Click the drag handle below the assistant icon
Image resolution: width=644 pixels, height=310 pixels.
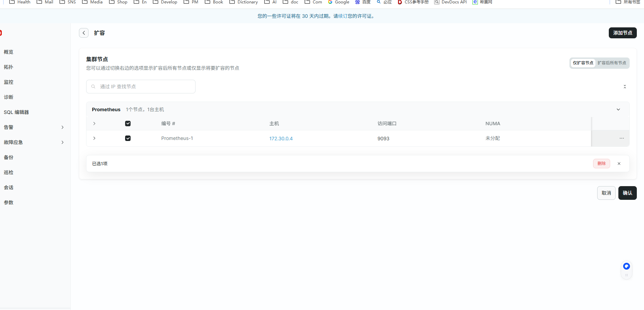(626, 275)
